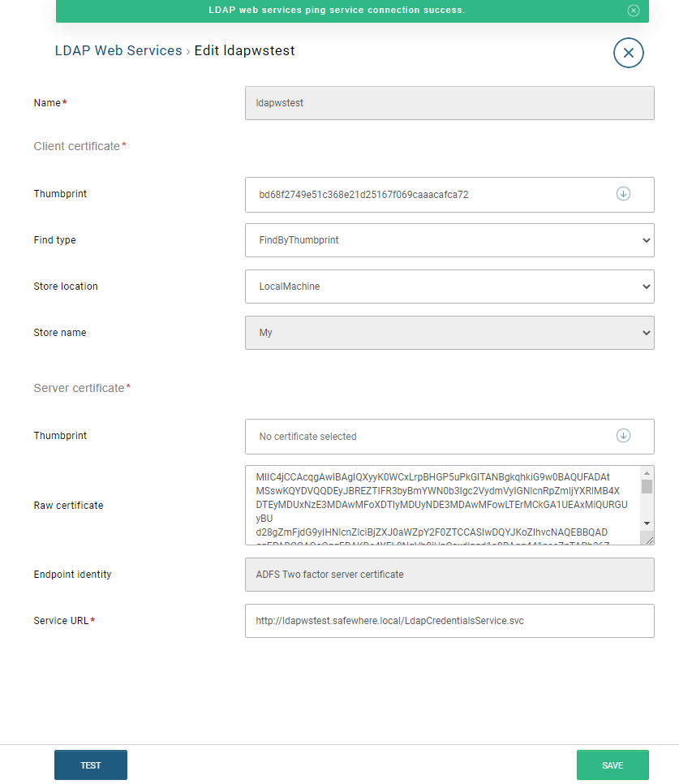
Task: Click the Service URL input field
Action: [449, 621]
